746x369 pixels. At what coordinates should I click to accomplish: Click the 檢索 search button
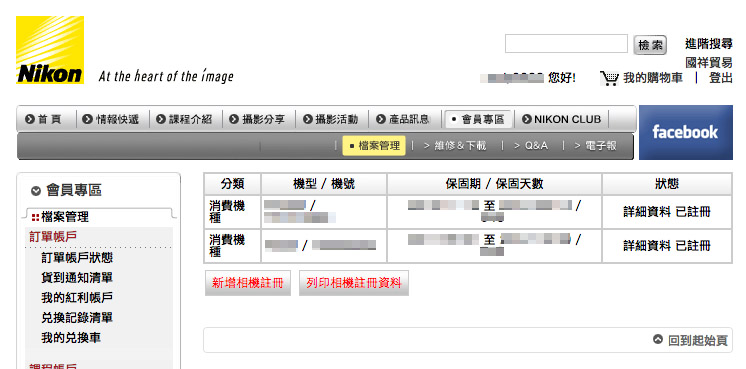click(650, 45)
